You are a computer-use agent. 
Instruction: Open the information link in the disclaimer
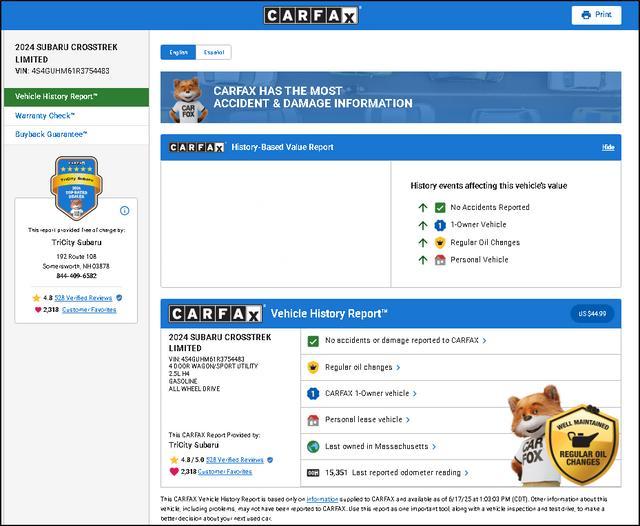pos(322,499)
